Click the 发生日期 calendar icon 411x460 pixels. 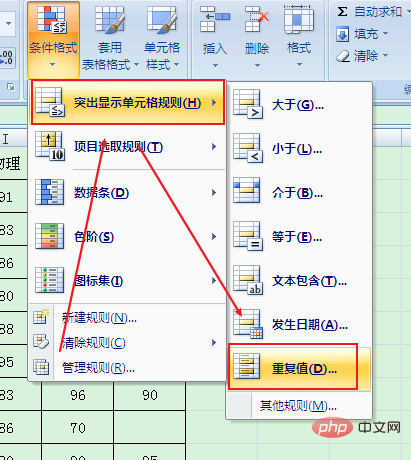[248, 324]
